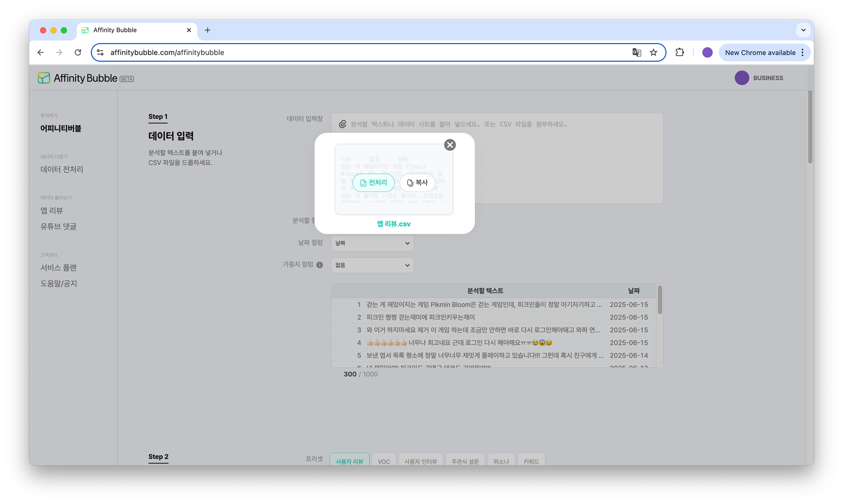The image size is (843, 504).
Task: Open 데이터 전처리 in the sidebar
Action: click(62, 169)
